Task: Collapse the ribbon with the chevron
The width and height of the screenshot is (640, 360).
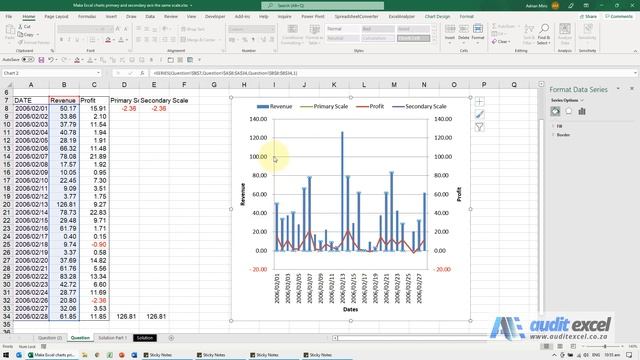Action: tap(635, 51)
